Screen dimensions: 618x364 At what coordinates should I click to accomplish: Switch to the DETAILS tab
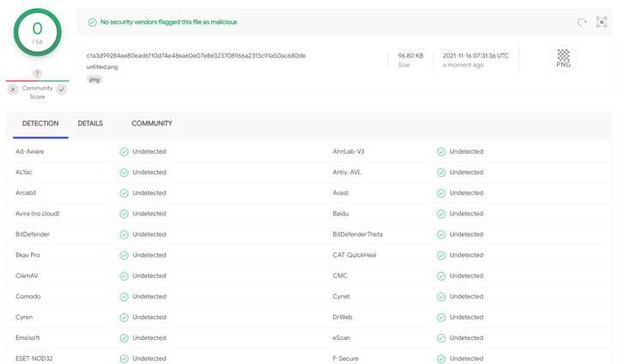90,124
